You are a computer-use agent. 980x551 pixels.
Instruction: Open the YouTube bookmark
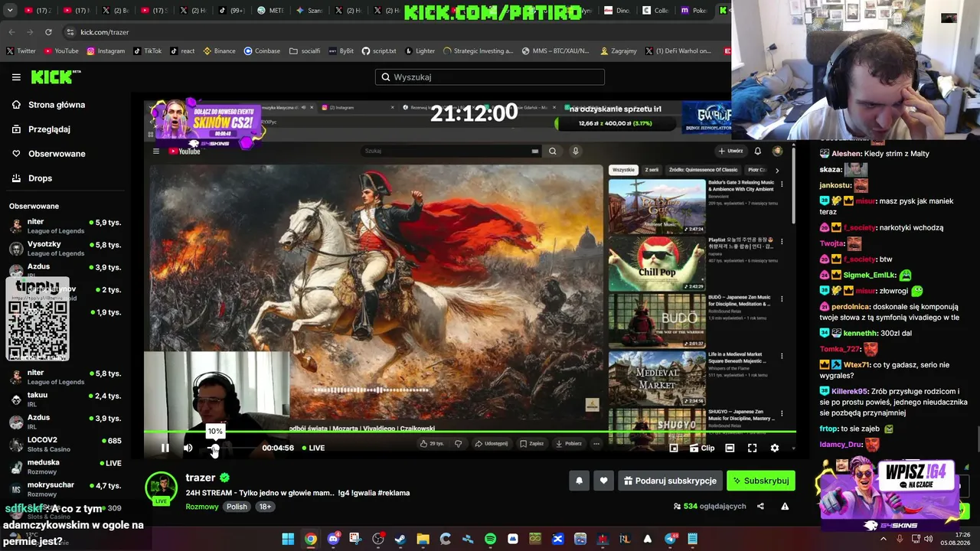coord(61,51)
